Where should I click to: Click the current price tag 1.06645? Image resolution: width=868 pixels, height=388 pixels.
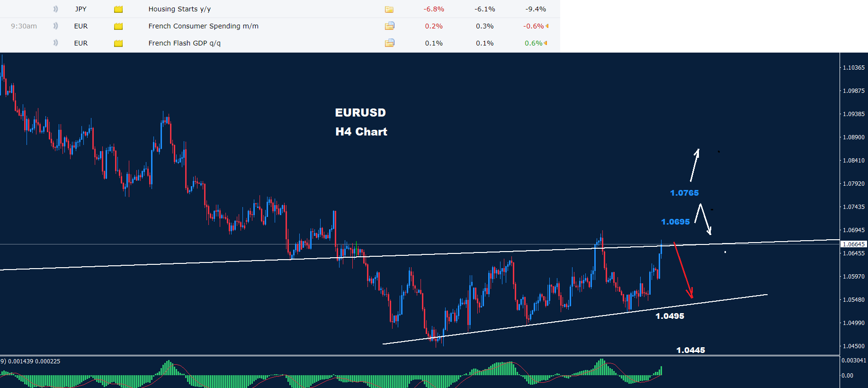(x=854, y=244)
